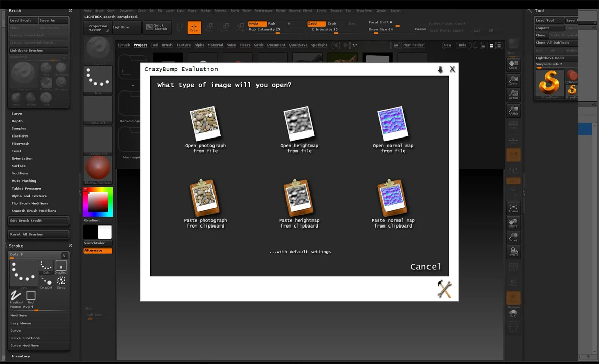
Task: Toggle Rgb mode
Action: click(x=275, y=24)
